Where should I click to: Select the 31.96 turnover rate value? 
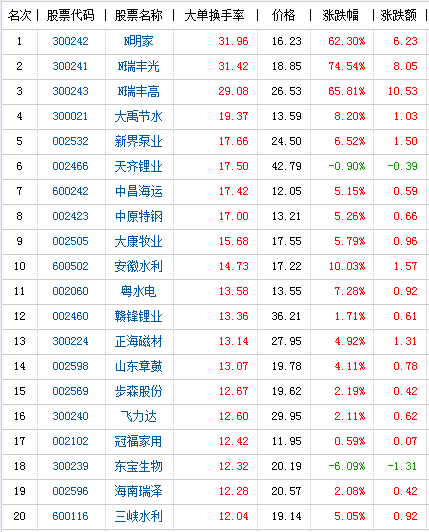click(x=234, y=41)
